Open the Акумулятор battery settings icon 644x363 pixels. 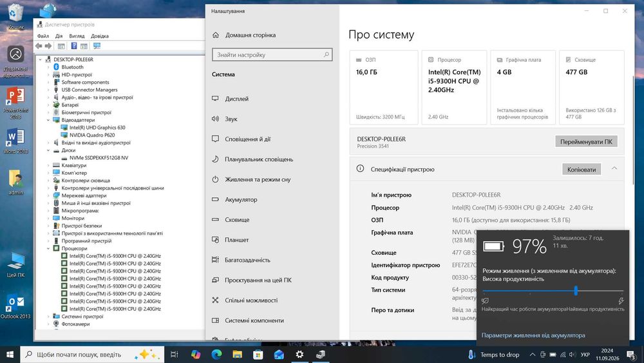(x=215, y=199)
